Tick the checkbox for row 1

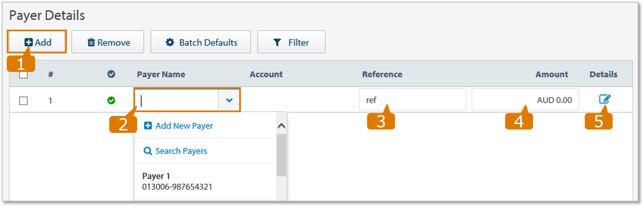click(x=24, y=101)
